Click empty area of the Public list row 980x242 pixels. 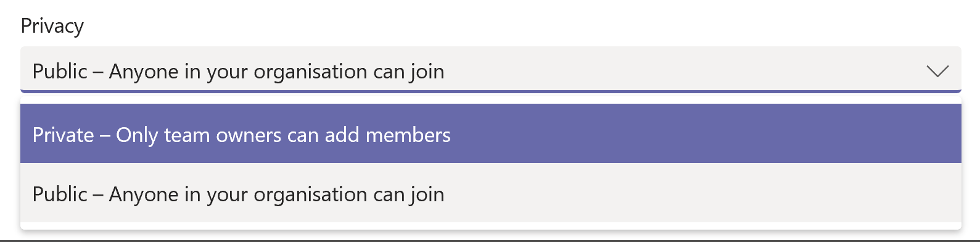coord(703,193)
